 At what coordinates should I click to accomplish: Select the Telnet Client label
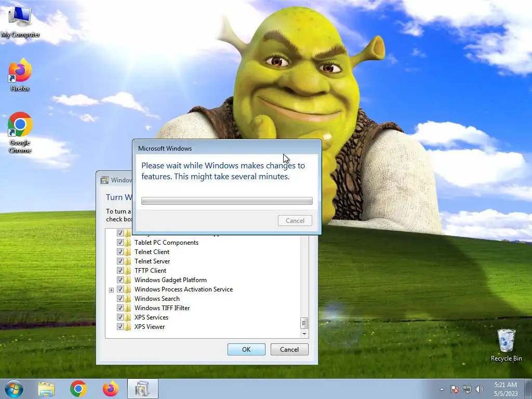[x=152, y=252]
